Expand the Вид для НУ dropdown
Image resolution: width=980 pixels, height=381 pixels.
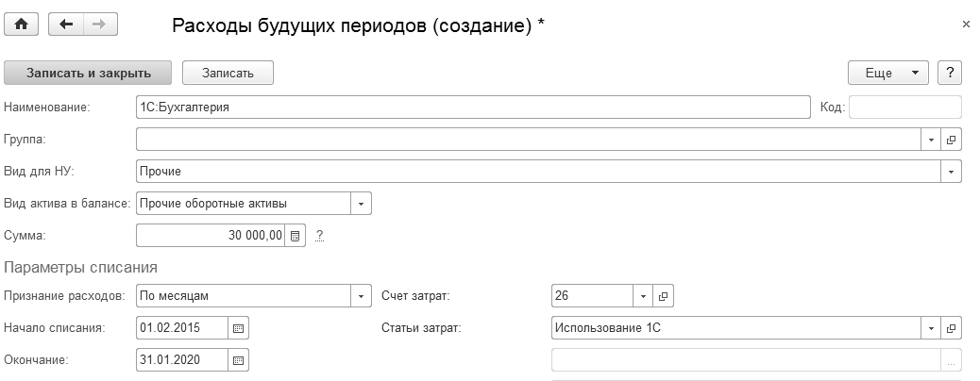tap(951, 172)
